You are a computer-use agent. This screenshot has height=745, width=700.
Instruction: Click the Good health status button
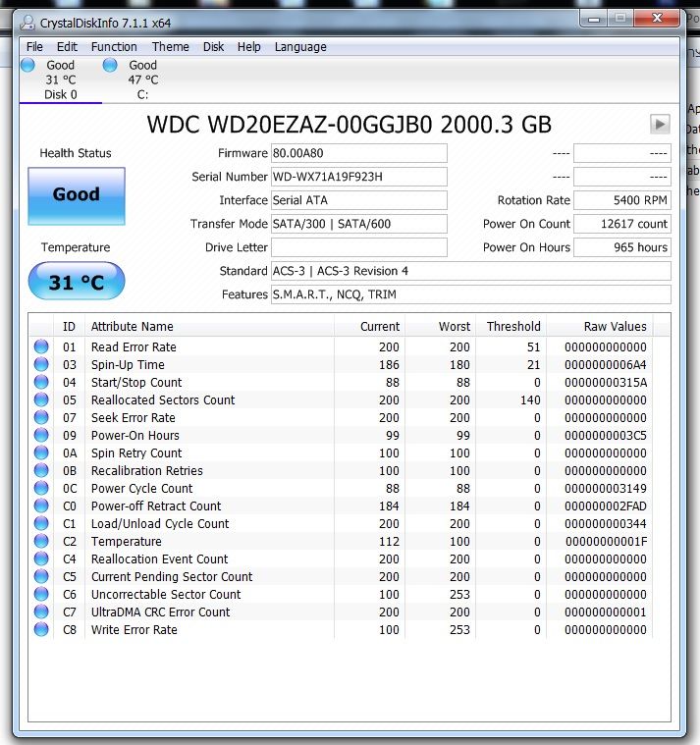coord(77,195)
